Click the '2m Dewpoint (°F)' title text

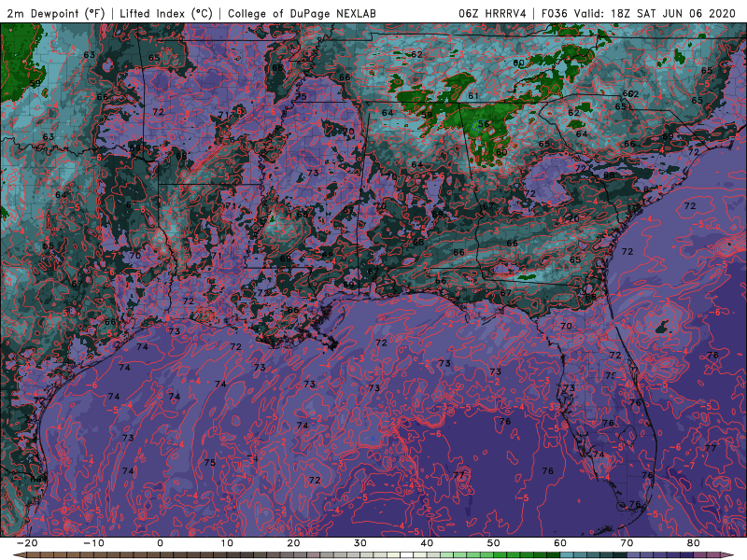pos(55,13)
